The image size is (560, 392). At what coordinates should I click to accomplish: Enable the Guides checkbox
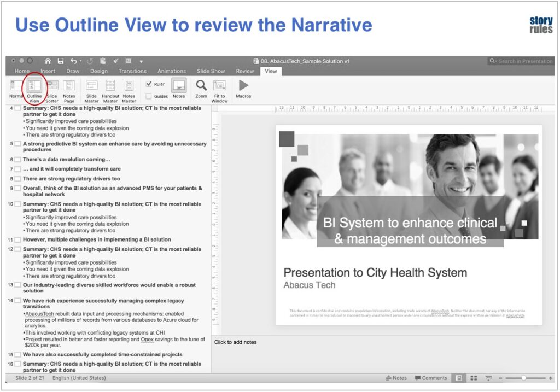click(x=149, y=96)
